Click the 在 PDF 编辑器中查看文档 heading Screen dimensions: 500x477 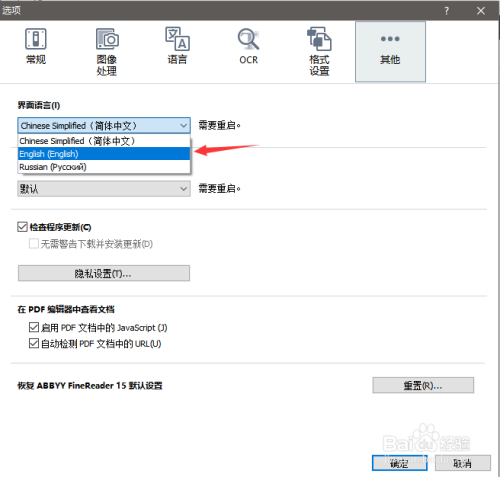pos(66,309)
